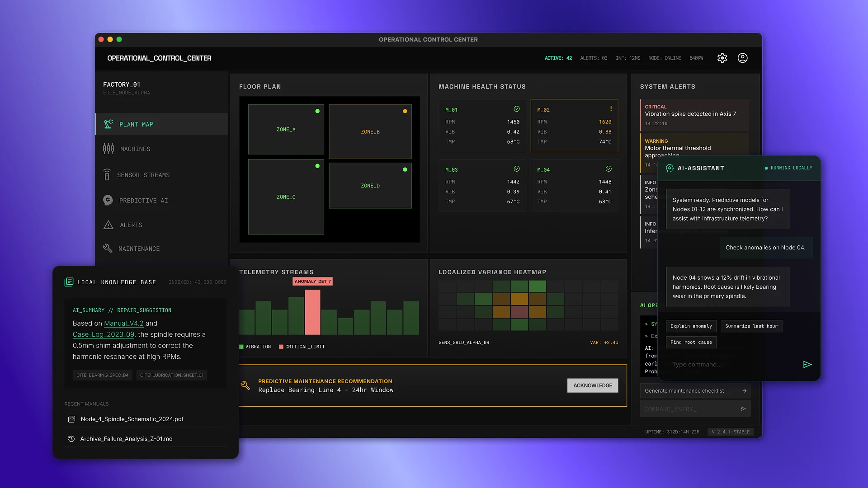Toggle the CRITICAL_LIMIT legend item
This screenshot has width=868, height=488.
pyautogui.click(x=302, y=347)
